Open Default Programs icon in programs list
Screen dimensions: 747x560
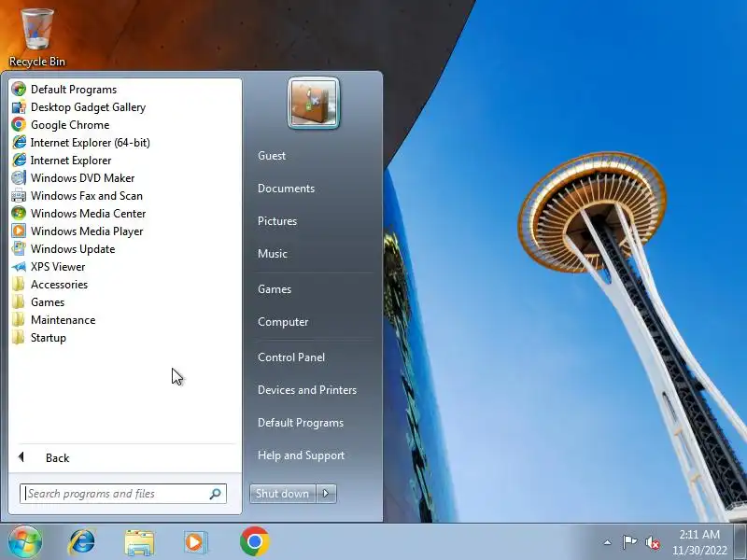(x=19, y=89)
